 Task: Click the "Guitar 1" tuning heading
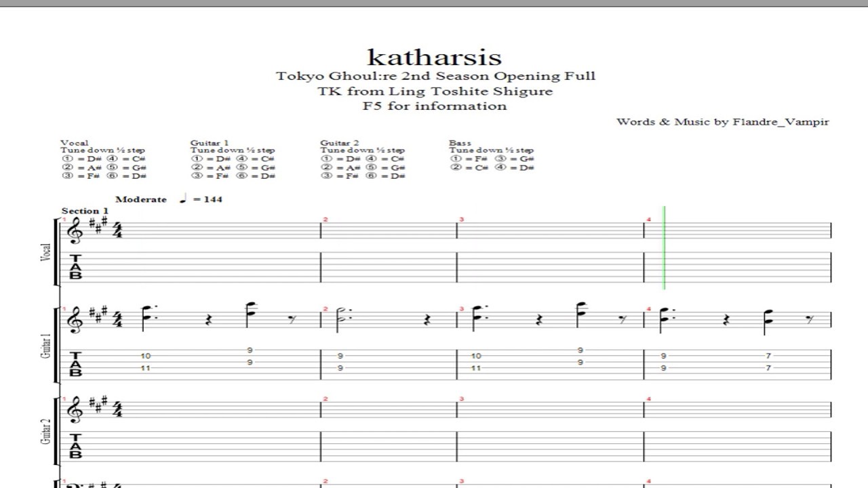(x=210, y=143)
